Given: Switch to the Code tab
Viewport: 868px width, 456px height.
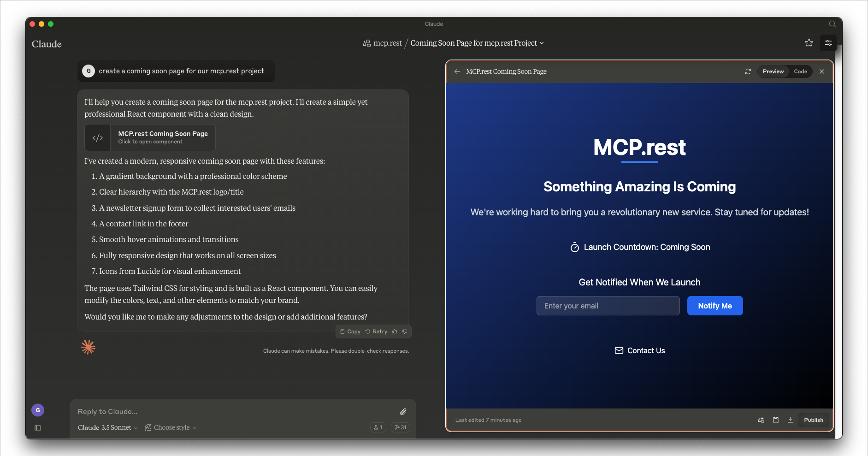Looking at the screenshot, I should pyautogui.click(x=800, y=71).
